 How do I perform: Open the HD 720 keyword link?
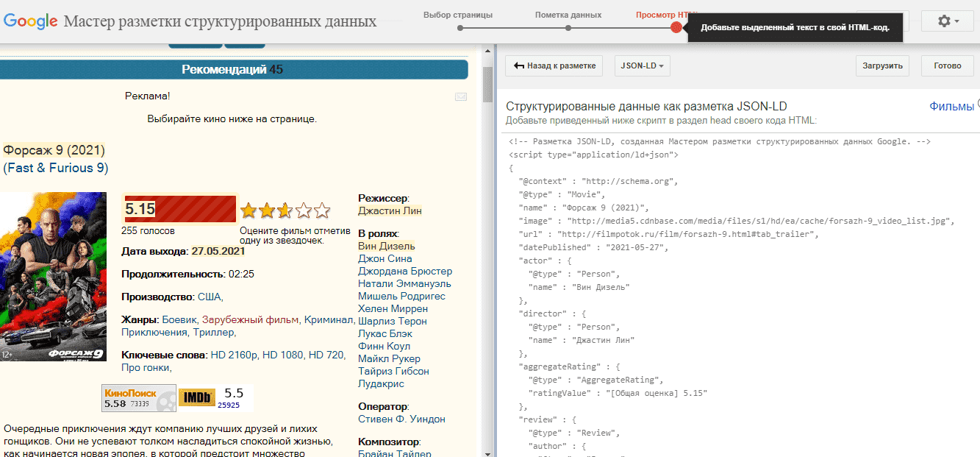click(x=326, y=355)
